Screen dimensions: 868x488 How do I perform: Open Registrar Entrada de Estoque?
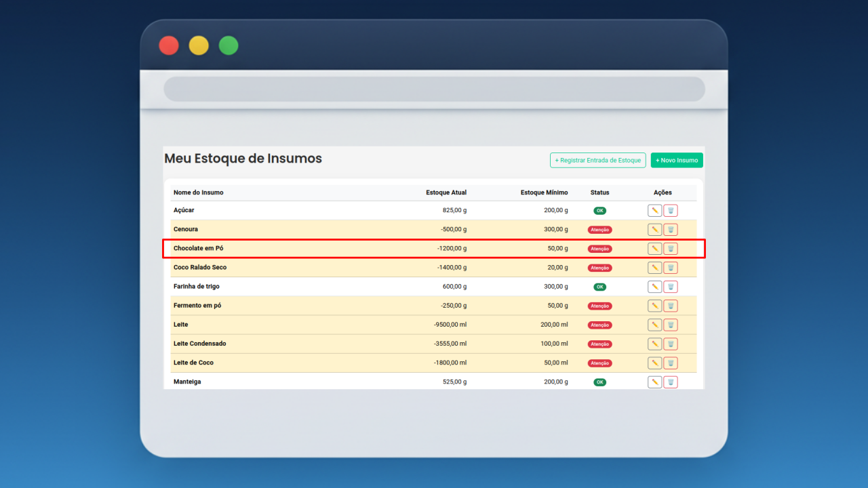(597, 161)
